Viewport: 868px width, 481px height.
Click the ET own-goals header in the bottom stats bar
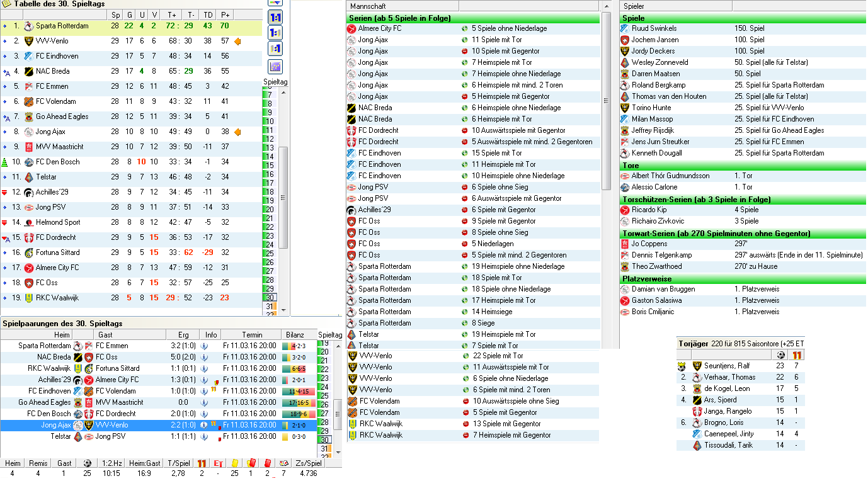point(218,463)
